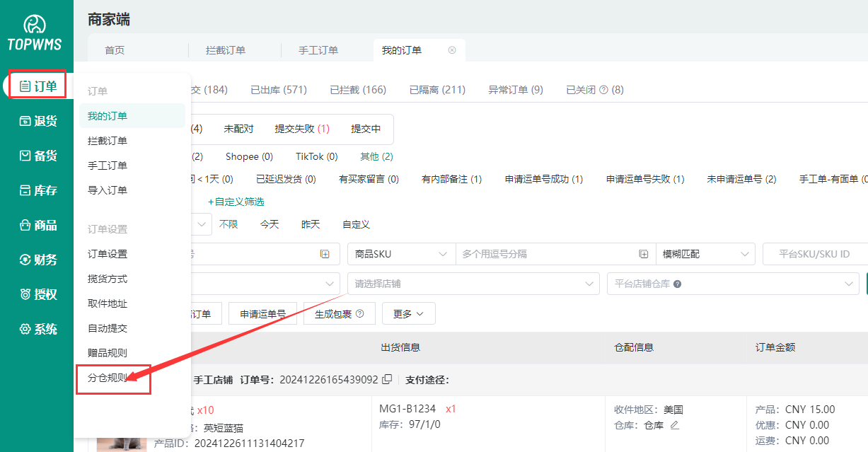Open the 财务 sidebar section

pos(38,260)
